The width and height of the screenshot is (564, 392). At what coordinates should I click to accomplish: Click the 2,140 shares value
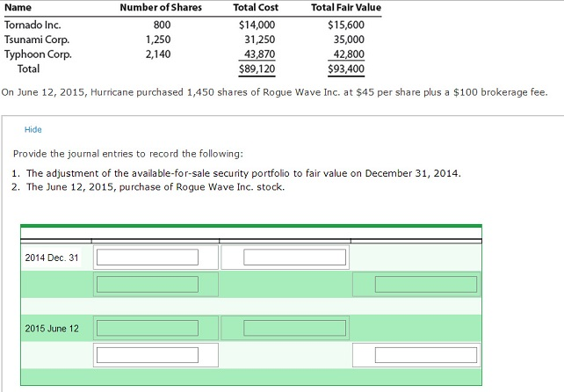(x=158, y=54)
